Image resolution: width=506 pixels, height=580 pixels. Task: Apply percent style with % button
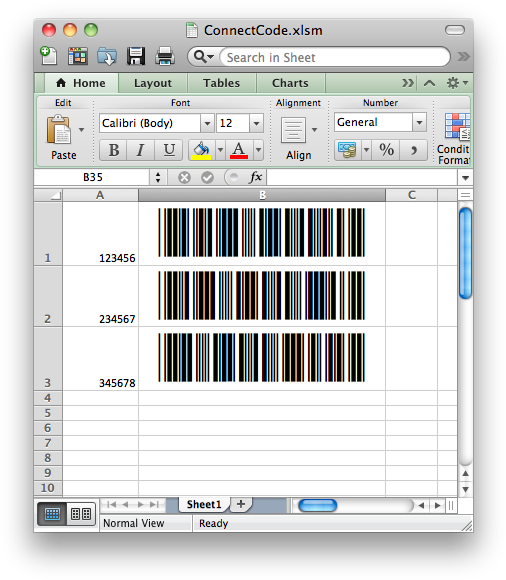point(386,150)
